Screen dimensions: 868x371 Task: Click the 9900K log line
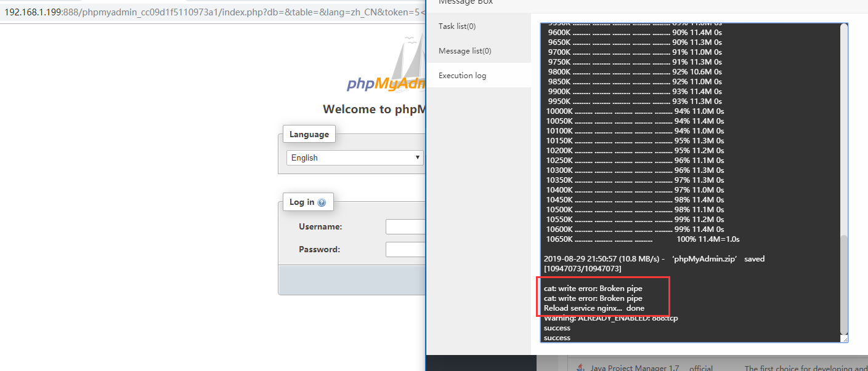pos(635,92)
